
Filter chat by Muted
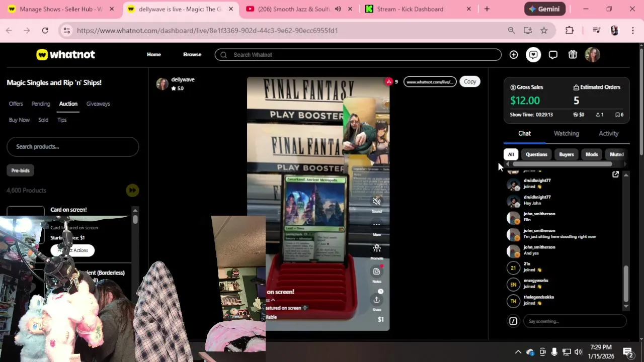tap(616, 154)
